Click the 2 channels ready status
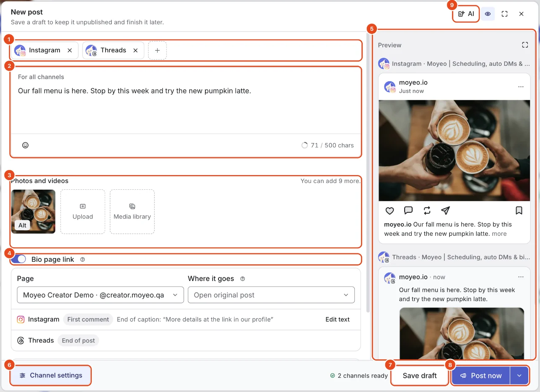The height and width of the screenshot is (392, 540). [x=359, y=376]
